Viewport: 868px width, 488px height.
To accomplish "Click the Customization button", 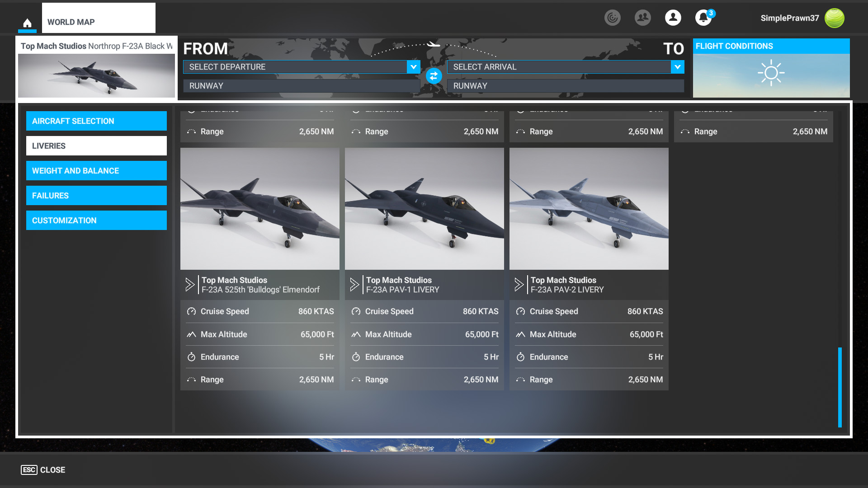I will tap(96, 221).
